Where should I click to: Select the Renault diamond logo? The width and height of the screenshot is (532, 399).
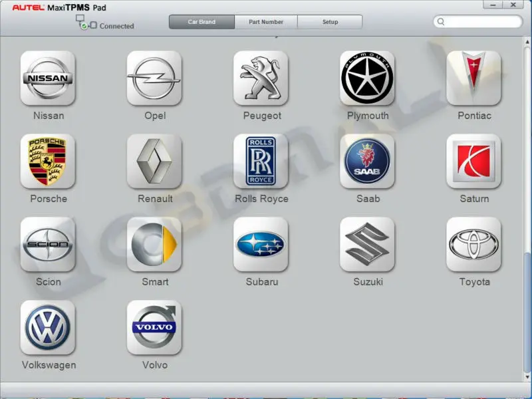(154, 162)
